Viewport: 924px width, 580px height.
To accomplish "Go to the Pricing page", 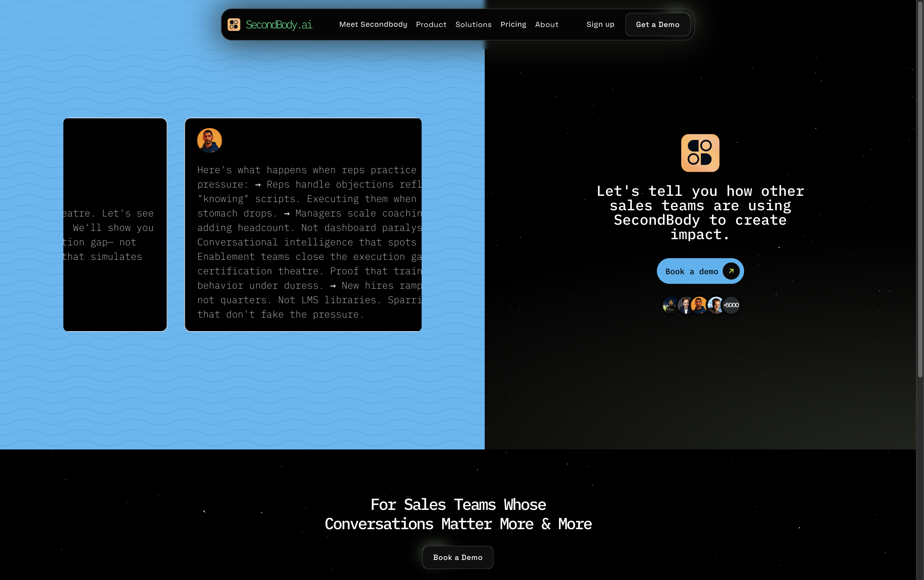I will tap(513, 25).
